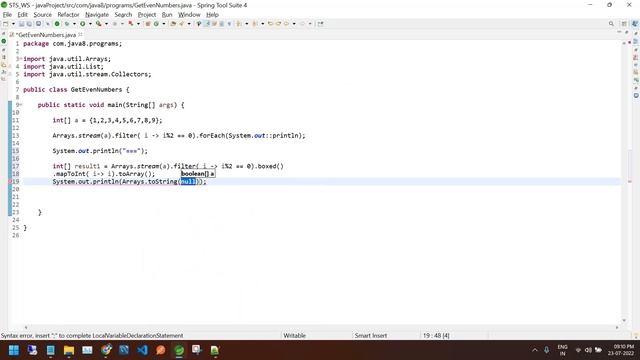This screenshot has width=640, height=360.
Task: Click the Save All toolbar icon
Action: coord(29,24)
